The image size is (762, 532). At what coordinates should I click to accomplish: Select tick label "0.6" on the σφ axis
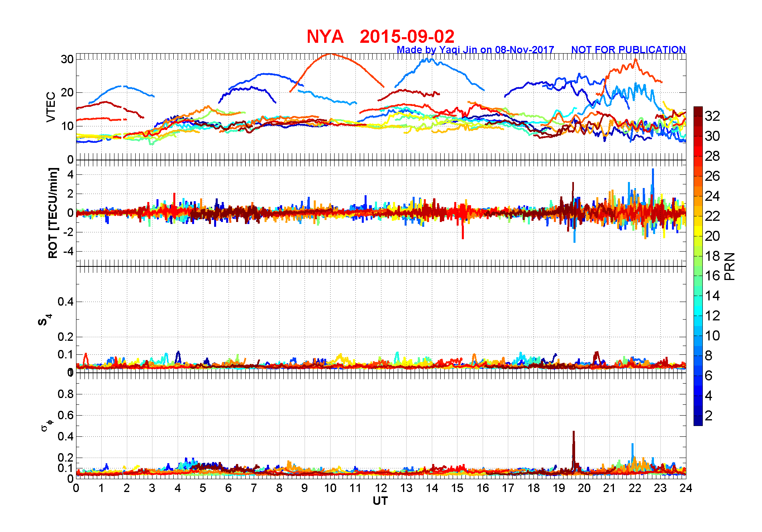[66, 415]
